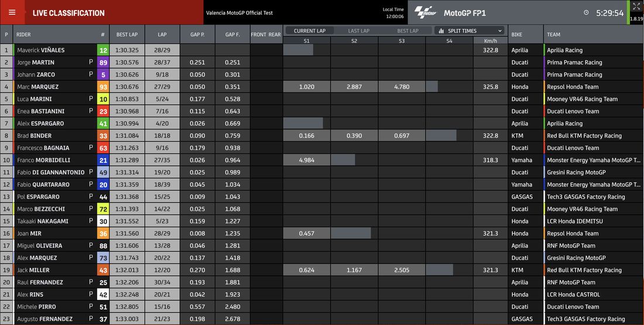This screenshot has width=644, height=325.
Task: Click the MotoGP FP1 session label
Action: [x=464, y=13]
